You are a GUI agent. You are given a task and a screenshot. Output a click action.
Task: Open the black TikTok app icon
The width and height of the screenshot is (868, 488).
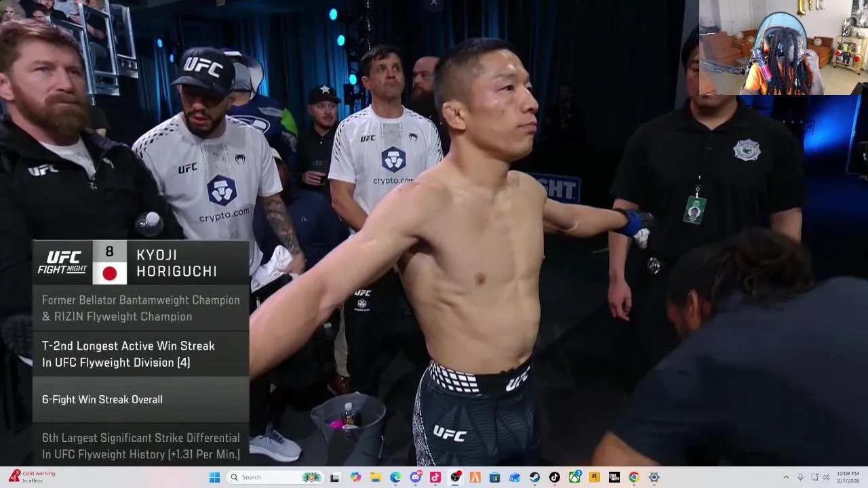[555, 477]
